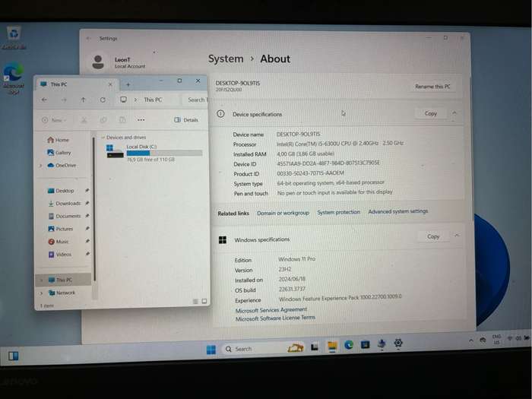
Task: Open the This PC address breadcrumb chevron
Action: click(136, 100)
